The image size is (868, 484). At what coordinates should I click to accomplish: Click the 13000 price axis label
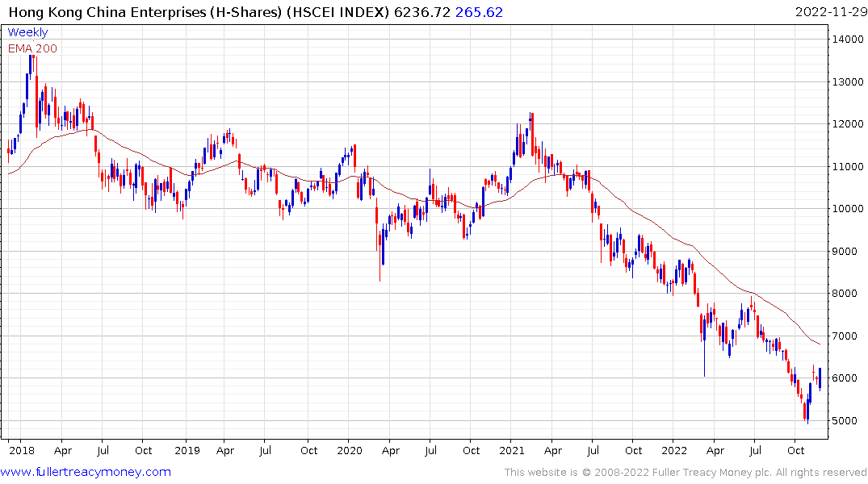point(847,81)
